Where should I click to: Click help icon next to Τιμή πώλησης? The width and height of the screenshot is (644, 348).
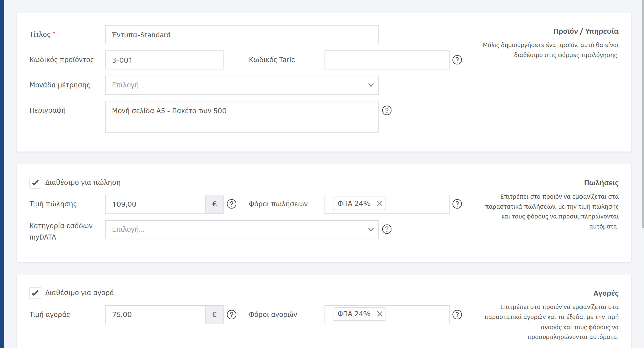231,204
